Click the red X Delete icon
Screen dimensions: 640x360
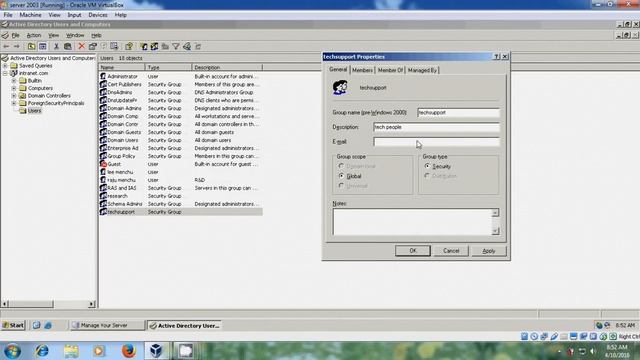[x=82, y=47]
